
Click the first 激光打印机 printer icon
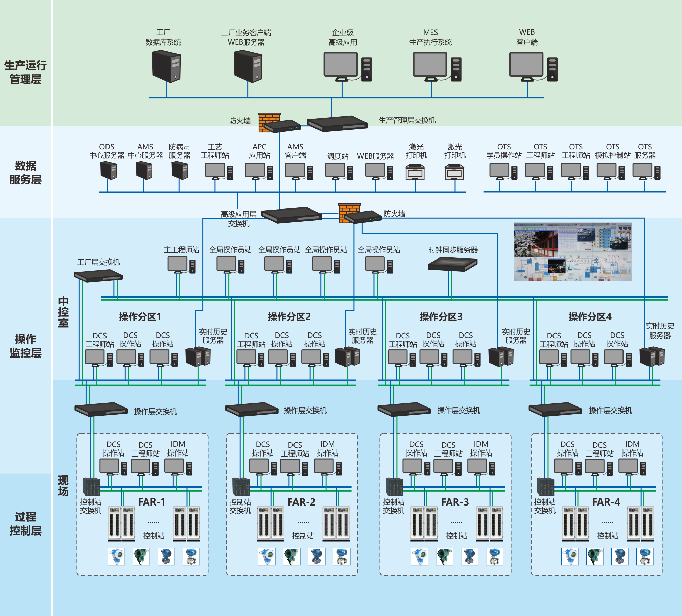tap(415, 172)
